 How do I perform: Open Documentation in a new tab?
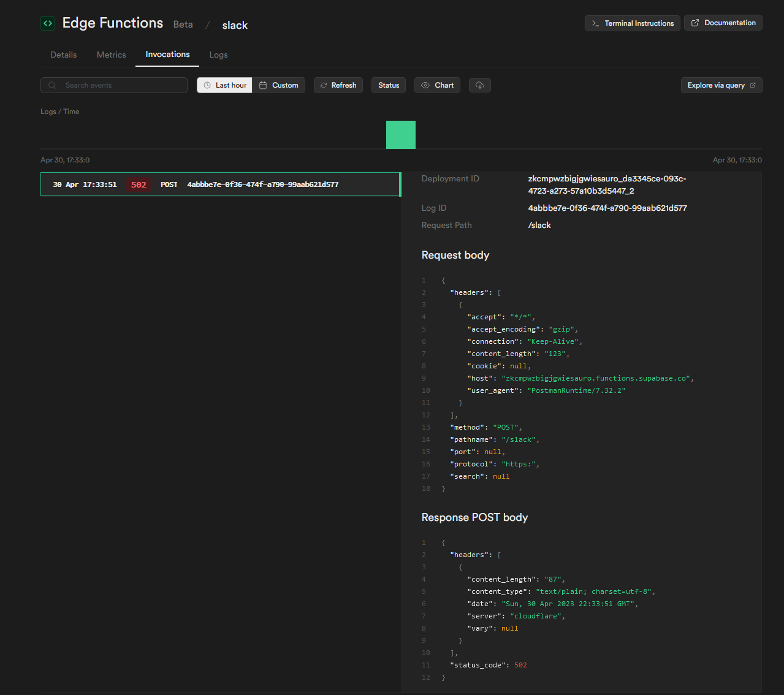723,22
